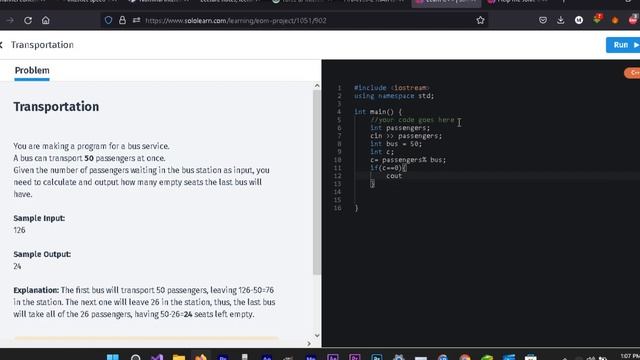Save the page to Pocket
Screen dimensions: 640x360
tap(543, 20)
